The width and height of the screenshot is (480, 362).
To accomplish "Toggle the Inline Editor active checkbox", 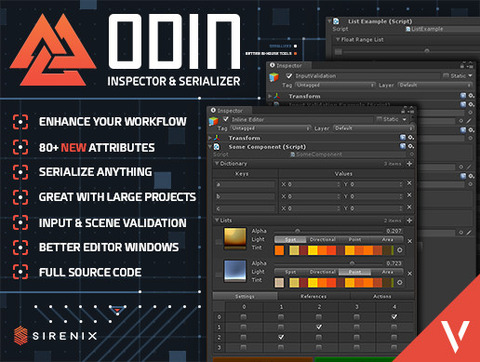I will click(226, 119).
